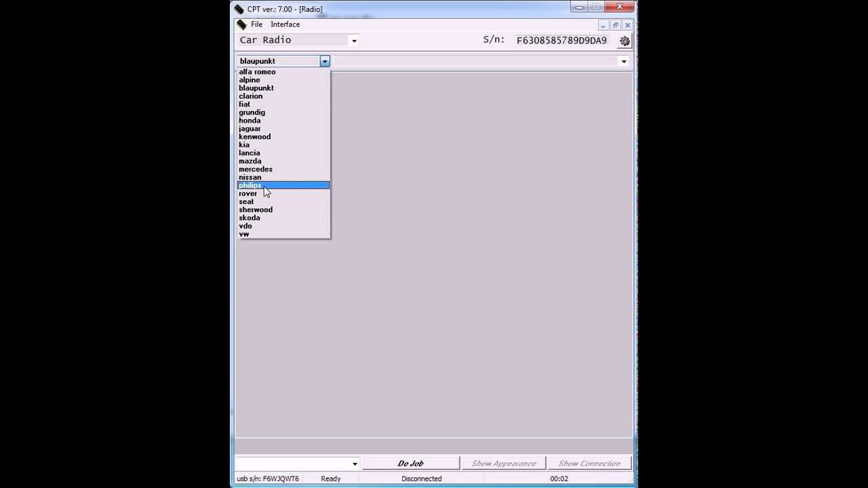Expand the model dropdown right of brand
The image size is (868, 488).
pyautogui.click(x=624, y=61)
